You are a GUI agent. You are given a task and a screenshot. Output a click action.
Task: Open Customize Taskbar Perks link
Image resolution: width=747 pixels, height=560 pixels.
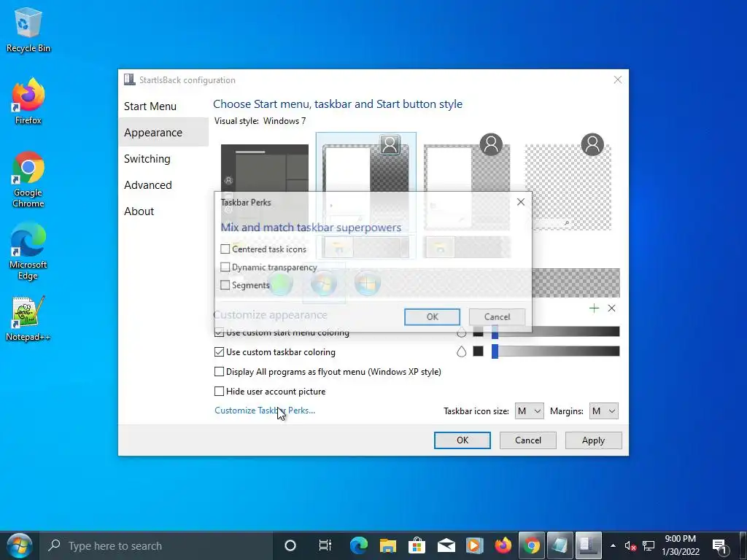tap(264, 411)
